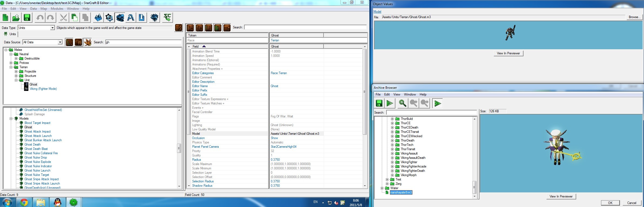
Task: Open the View menu in Archive Browser
Action: pos(397,94)
